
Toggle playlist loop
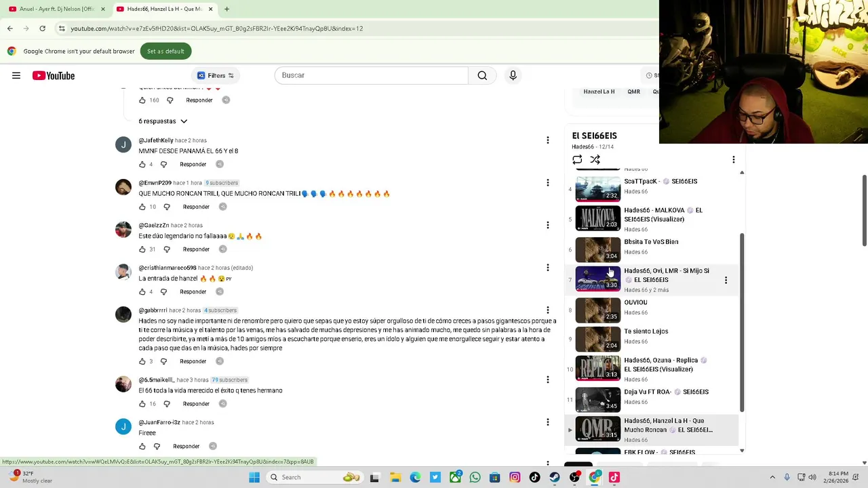pyautogui.click(x=577, y=160)
